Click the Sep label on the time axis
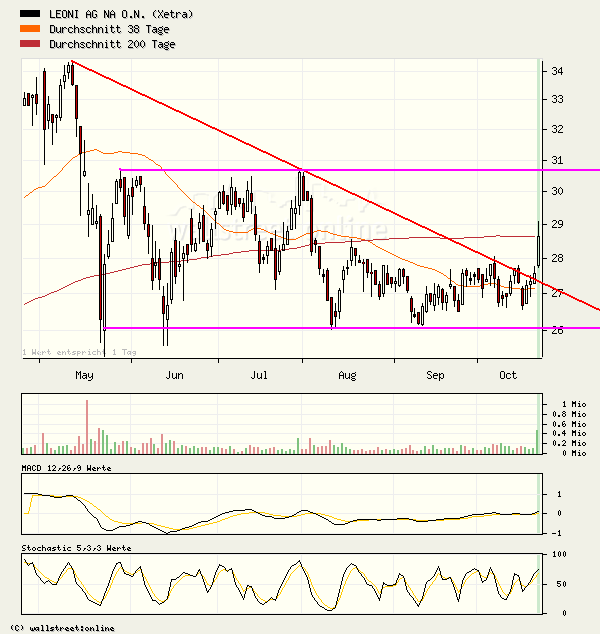Image resolution: width=600 pixels, height=634 pixels. (x=435, y=376)
